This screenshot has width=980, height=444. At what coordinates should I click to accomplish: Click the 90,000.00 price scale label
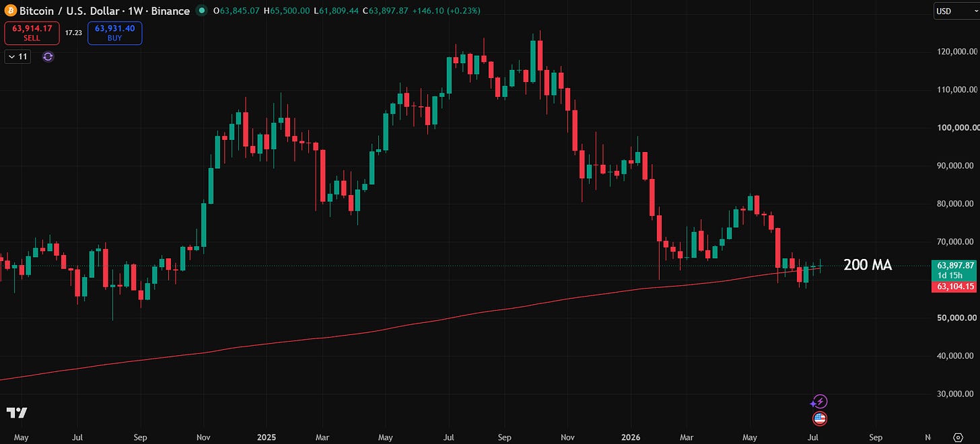tap(954, 165)
